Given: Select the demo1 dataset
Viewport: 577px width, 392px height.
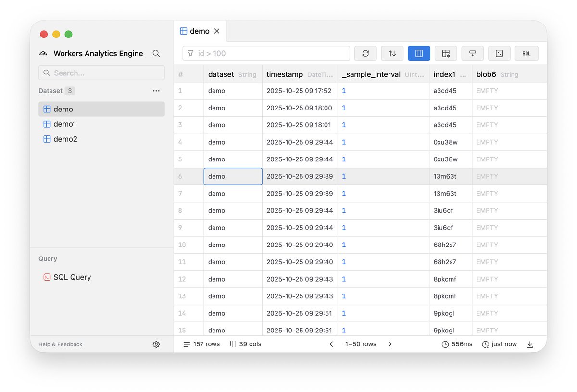Looking at the screenshot, I should 65,124.
